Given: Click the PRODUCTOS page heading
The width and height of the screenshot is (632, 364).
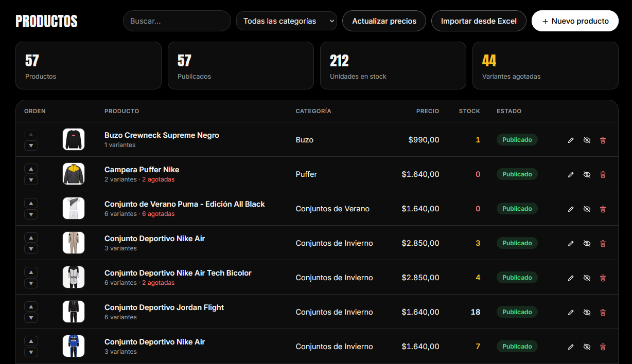Looking at the screenshot, I should click(46, 21).
